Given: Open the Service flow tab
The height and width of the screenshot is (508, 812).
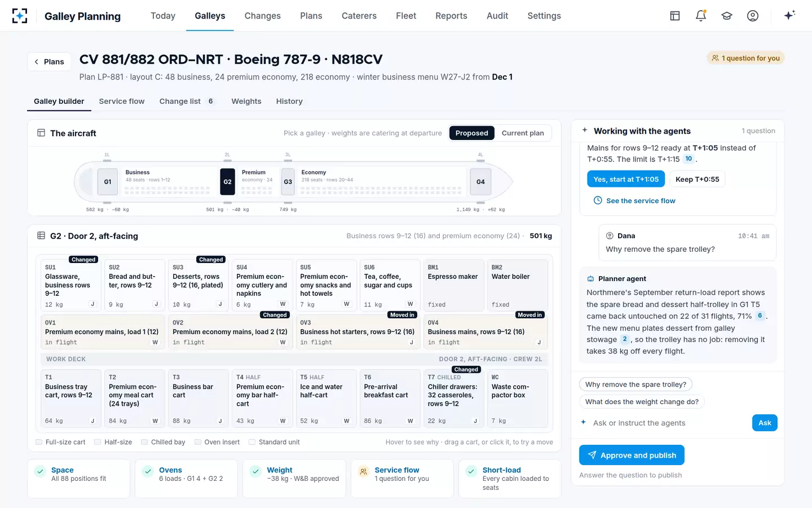Looking at the screenshot, I should pos(122,102).
